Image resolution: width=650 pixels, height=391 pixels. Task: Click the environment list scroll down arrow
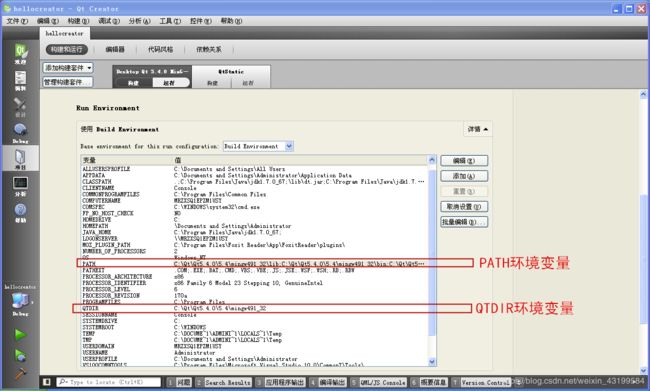(432, 362)
